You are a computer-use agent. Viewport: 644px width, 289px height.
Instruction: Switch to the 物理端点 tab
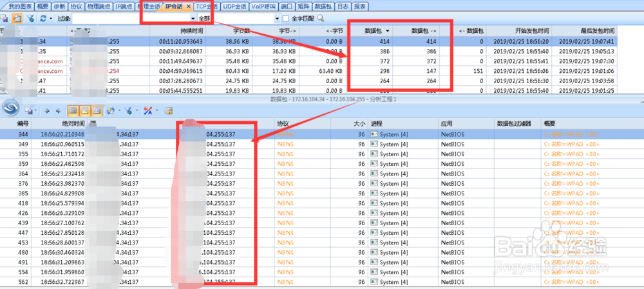pyautogui.click(x=99, y=6)
